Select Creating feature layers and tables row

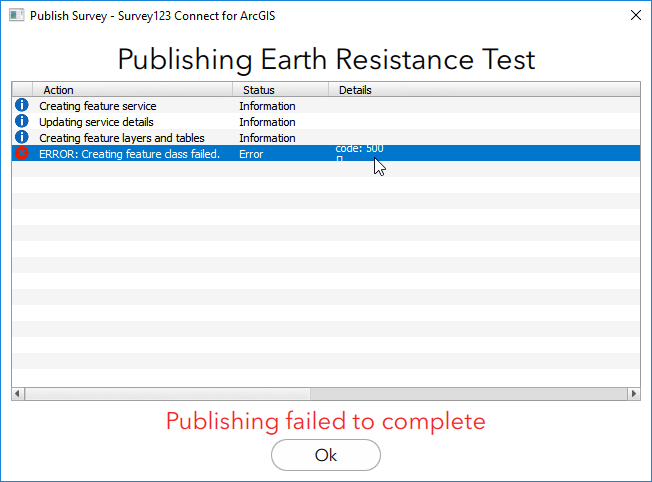(x=123, y=138)
